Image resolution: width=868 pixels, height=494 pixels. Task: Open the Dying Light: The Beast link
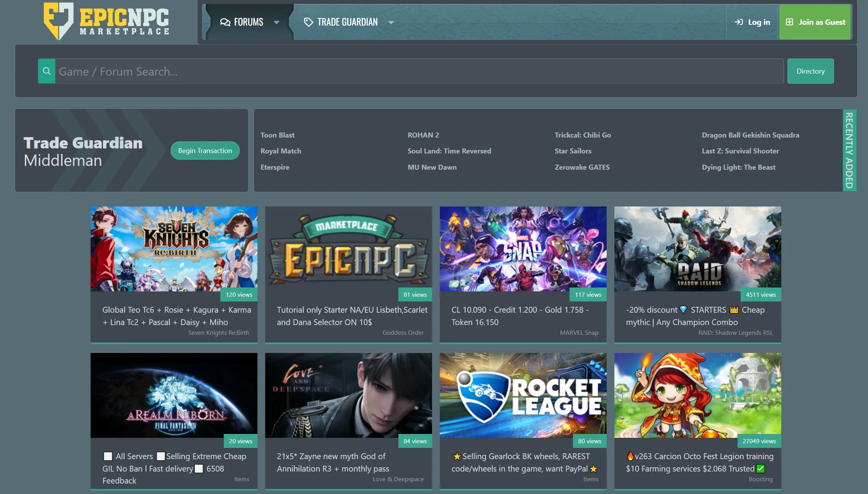click(x=738, y=167)
